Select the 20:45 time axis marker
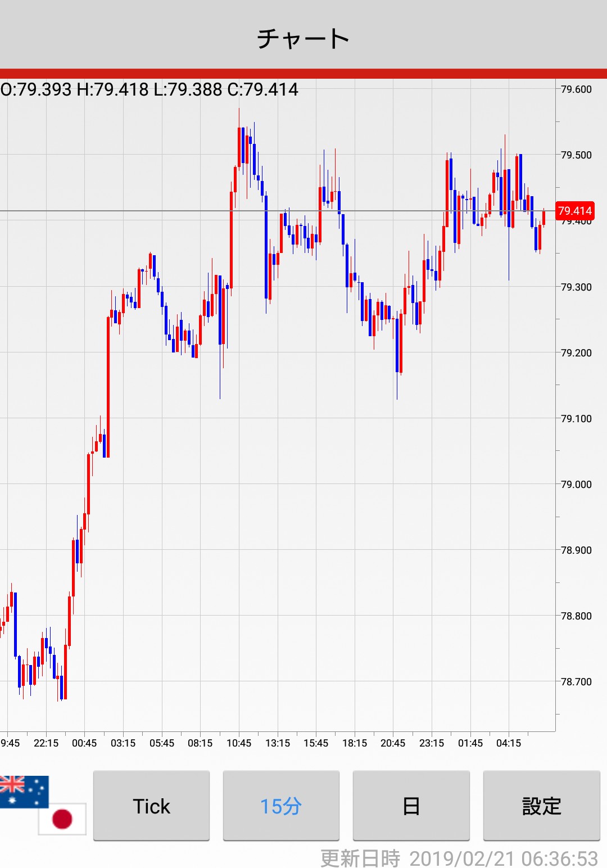This screenshot has height=868, width=607. click(x=393, y=743)
